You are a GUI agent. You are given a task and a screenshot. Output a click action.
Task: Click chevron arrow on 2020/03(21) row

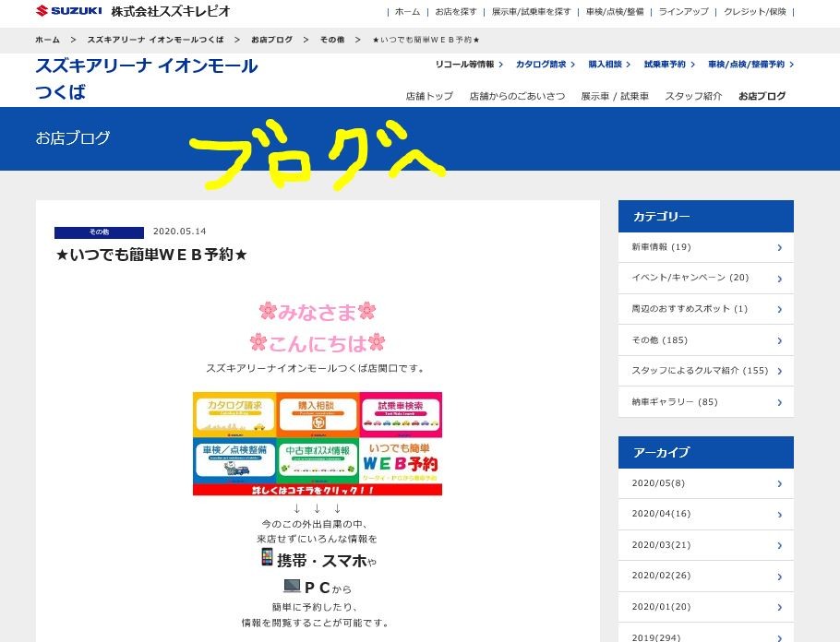tap(779, 546)
